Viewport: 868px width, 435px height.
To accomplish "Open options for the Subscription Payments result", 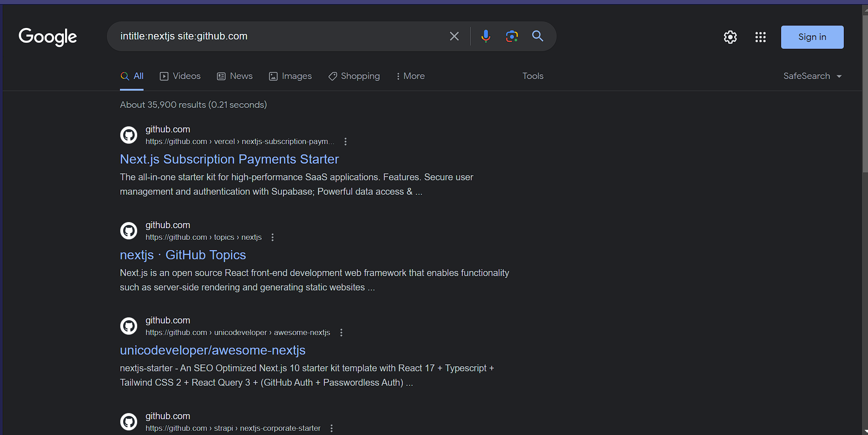I will [345, 142].
